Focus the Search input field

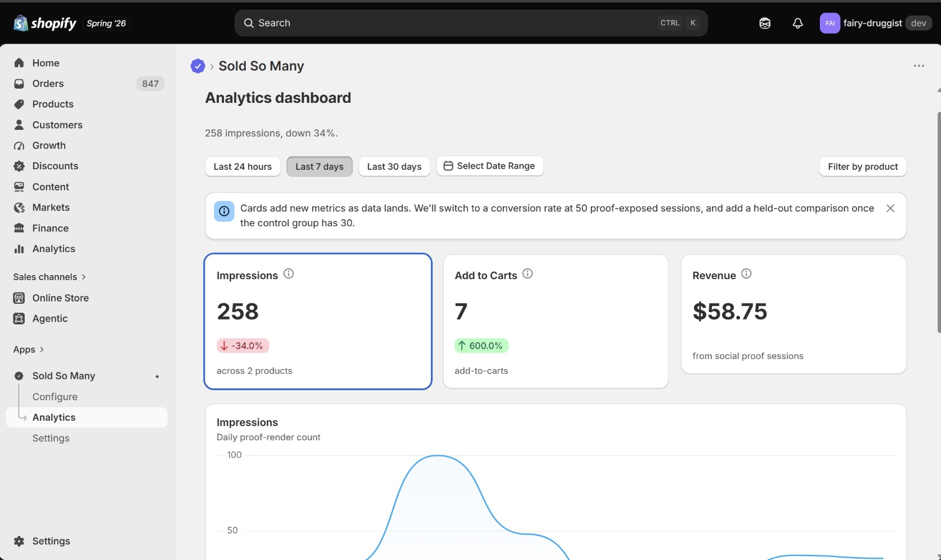coord(471,23)
